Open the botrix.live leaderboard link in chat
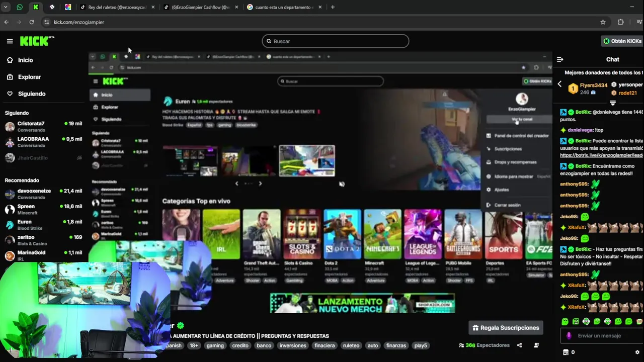The width and height of the screenshot is (644, 362). tap(601, 155)
